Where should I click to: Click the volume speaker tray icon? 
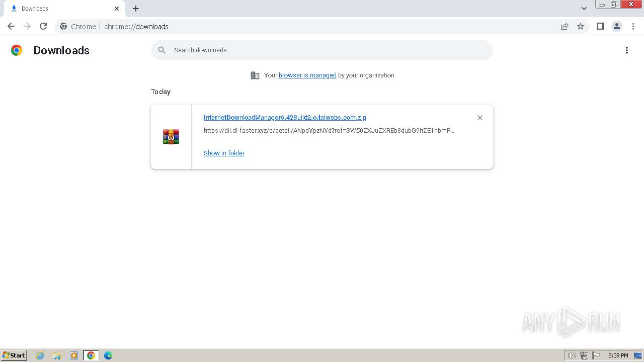pos(572,355)
